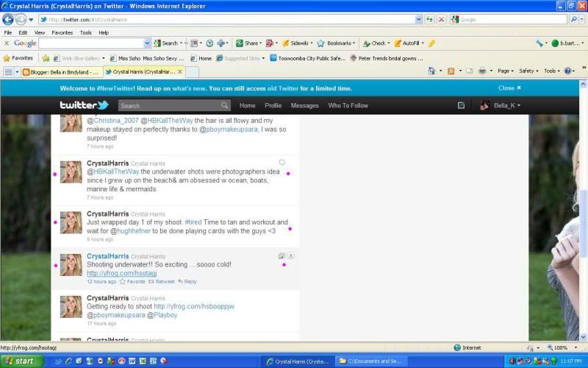Open the yfrog.com/hsotaqj link
The height and width of the screenshot is (368, 588).
(122, 273)
